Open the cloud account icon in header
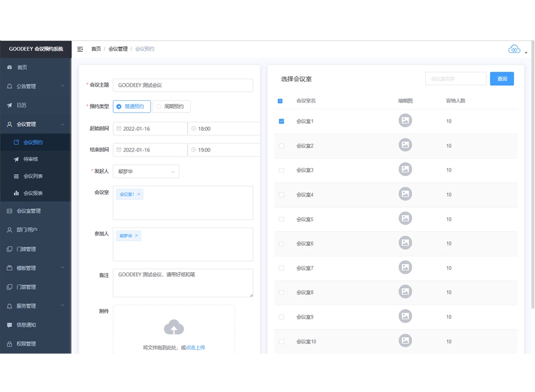Image resolution: width=535 pixels, height=392 pixels. [x=514, y=49]
